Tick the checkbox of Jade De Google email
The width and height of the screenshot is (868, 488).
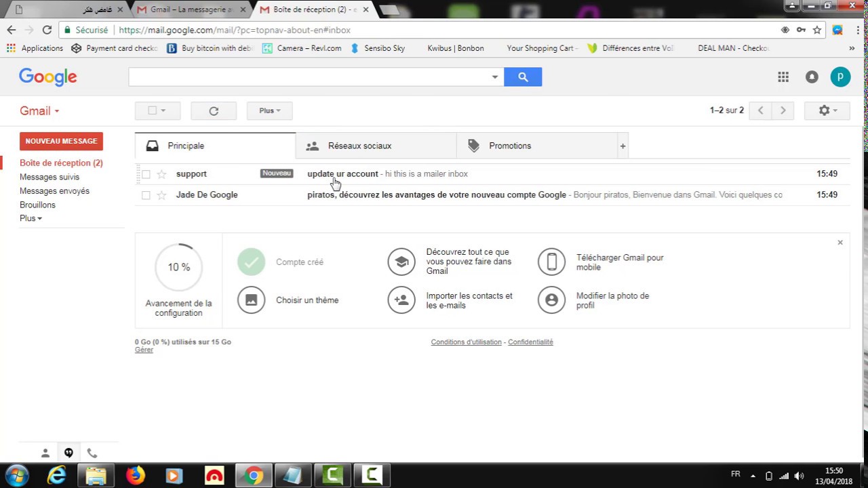coord(146,195)
